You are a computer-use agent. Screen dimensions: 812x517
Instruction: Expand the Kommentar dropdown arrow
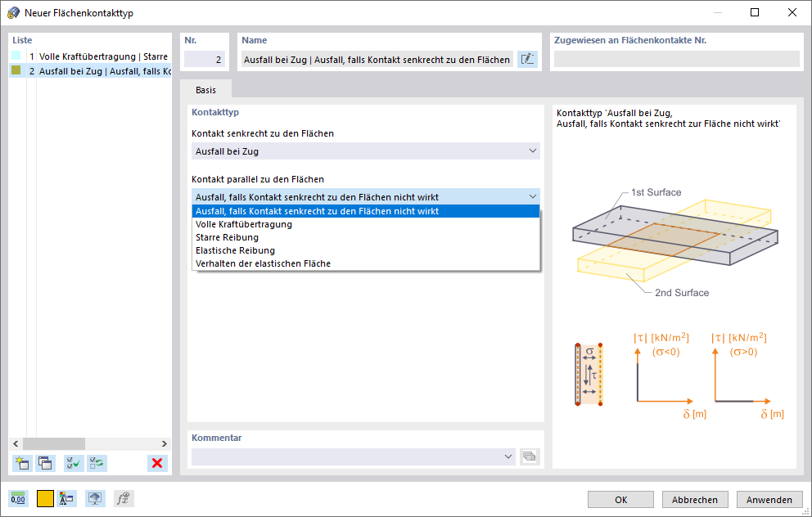pos(508,456)
